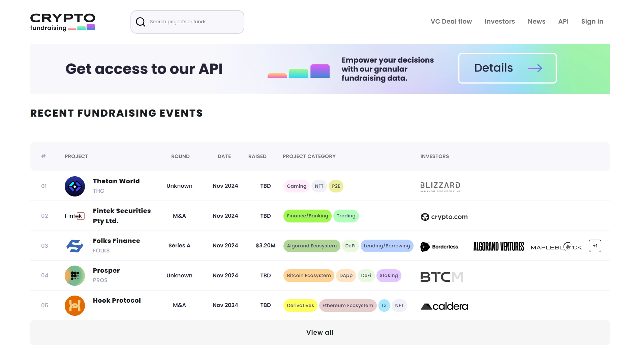
Task: Select the Bitcoin Ecosystem tag
Action: [x=309, y=276]
